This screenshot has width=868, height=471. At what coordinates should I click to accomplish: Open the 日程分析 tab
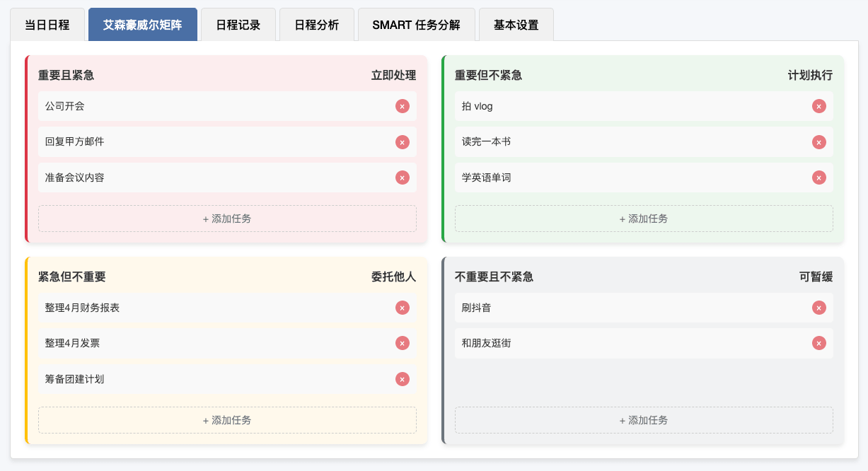point(317,25)
